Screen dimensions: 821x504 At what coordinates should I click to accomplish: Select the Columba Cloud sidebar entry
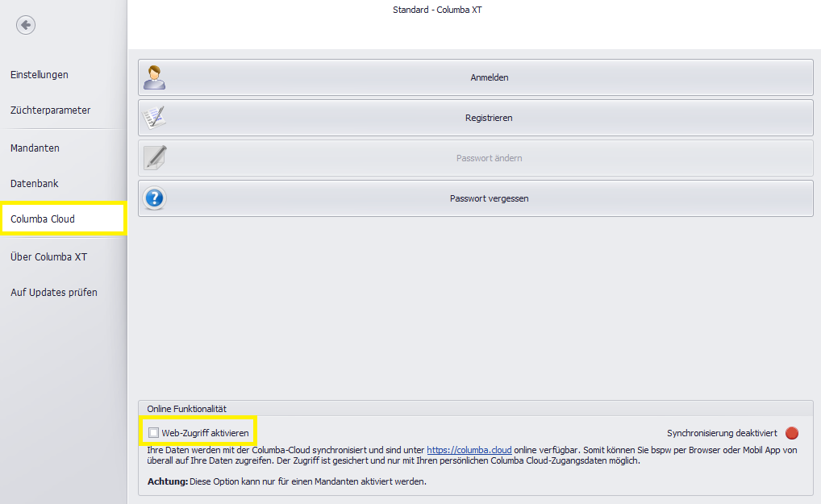coord(43,219)
